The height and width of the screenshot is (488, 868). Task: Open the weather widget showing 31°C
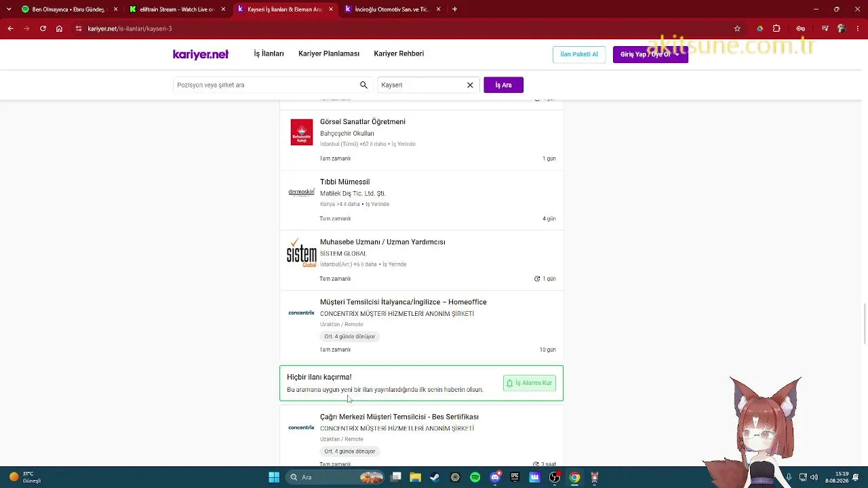pos(25,477)
